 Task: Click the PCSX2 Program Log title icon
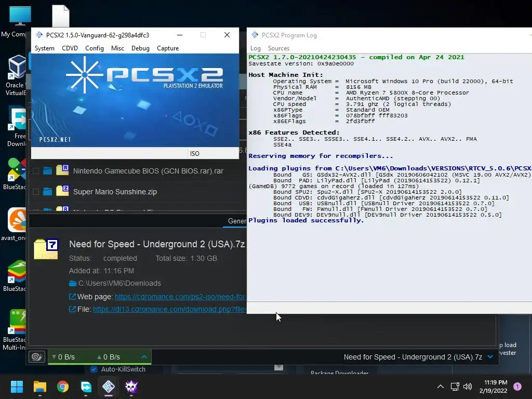click(x=255, y=35)
